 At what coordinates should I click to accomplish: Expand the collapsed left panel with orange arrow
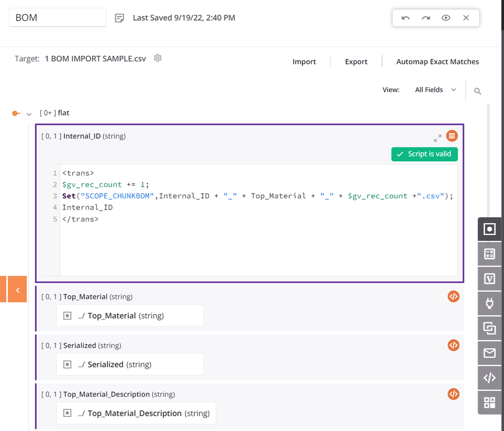(x=18, y=290)
